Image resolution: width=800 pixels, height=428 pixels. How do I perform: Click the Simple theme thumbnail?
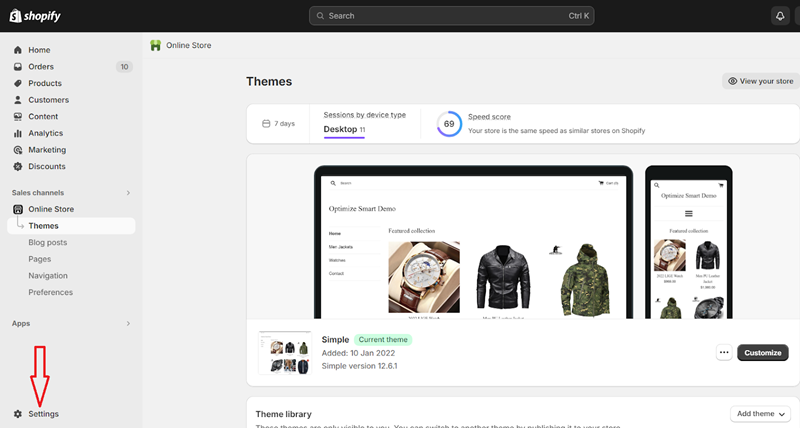click(x=285, y=353)
